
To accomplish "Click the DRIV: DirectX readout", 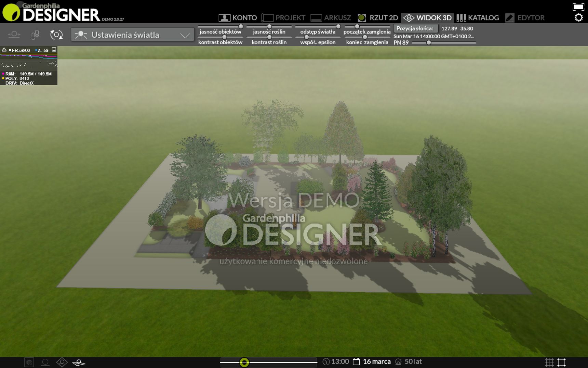I will [x=19, y=83].
